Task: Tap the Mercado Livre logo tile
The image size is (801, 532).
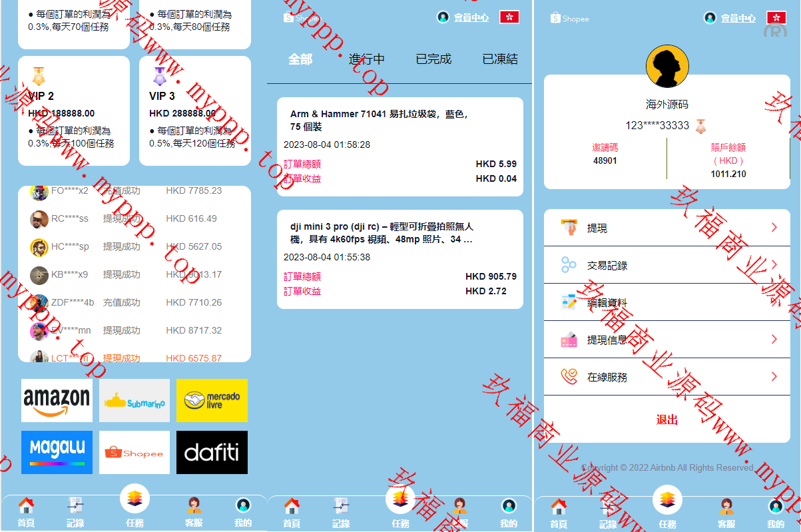Action: point(212,400)
